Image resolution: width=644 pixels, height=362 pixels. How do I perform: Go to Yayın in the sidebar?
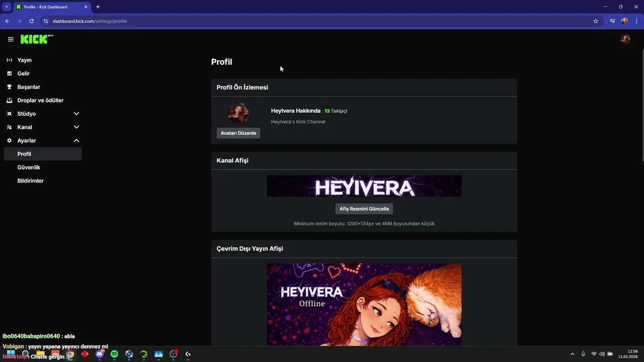[25, 60]
